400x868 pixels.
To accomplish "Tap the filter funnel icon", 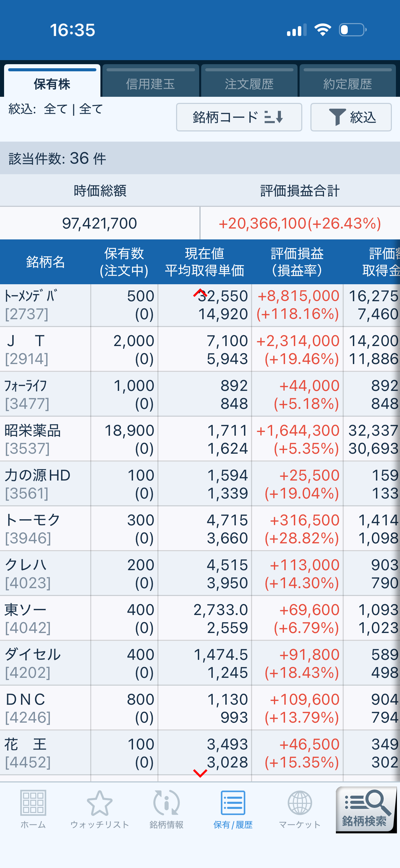I will click(337, 117).
